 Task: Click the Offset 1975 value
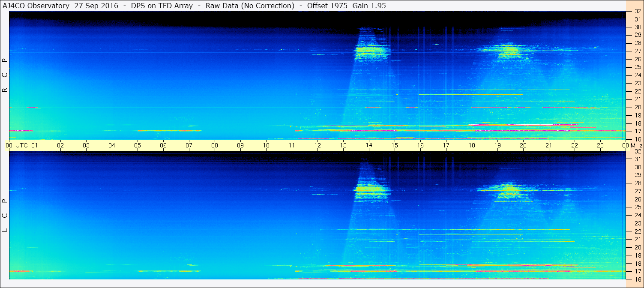tap(326, 6)
